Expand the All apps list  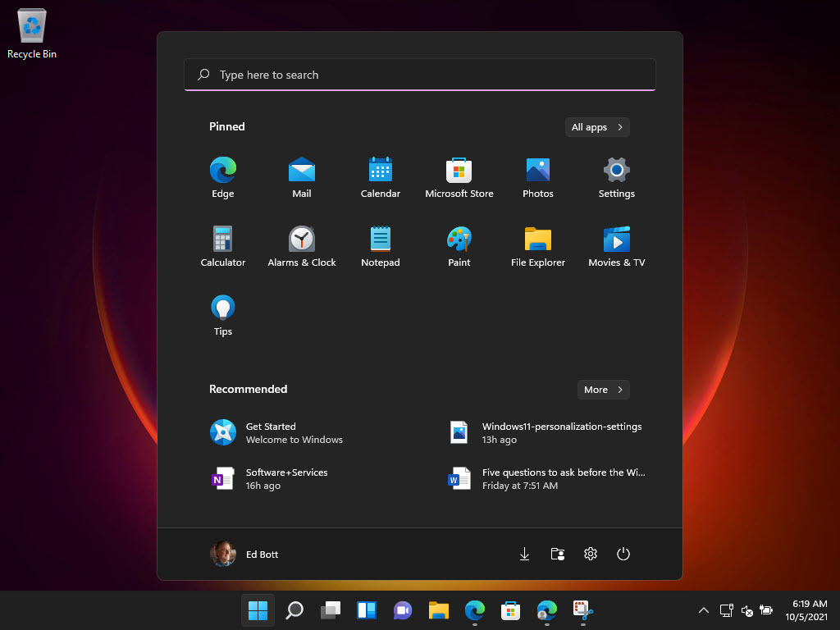coord(597,127)
